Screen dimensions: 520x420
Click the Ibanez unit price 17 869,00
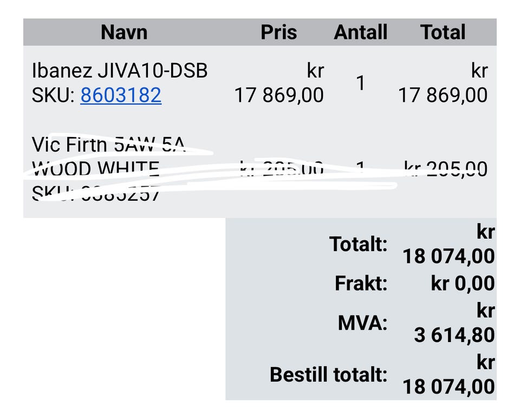pyautogui.click(x=279, y=95)
